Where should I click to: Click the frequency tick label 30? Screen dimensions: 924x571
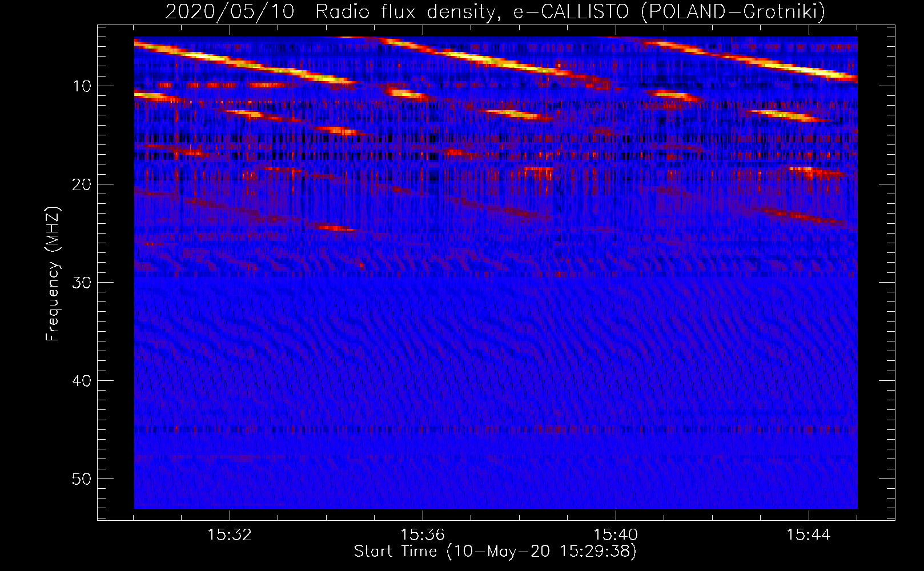coord(82,283)
